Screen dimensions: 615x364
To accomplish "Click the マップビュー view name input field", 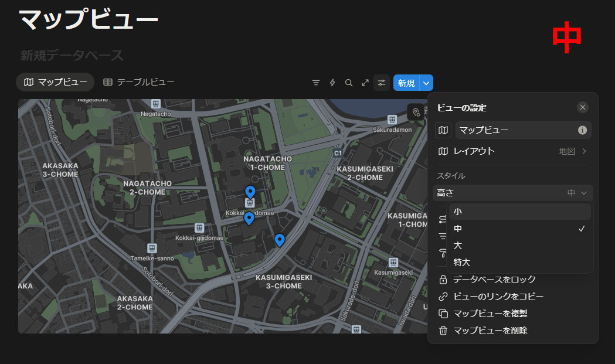I will coord(516,130).
